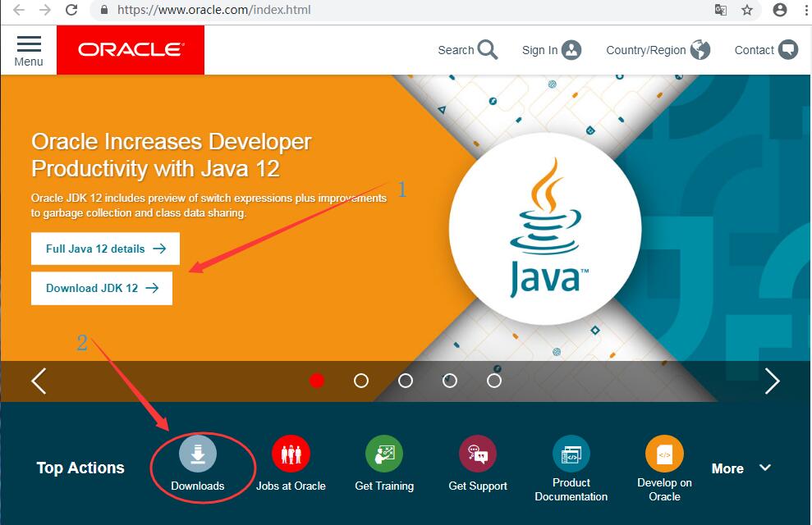
Task: Click the Search magnifier icon
Action: tap(488, 50)
